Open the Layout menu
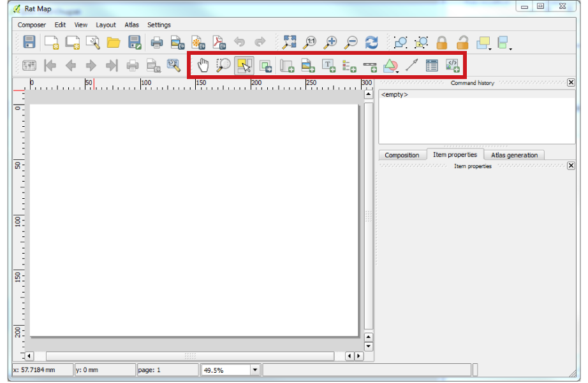The width and height of the screenshot is (588, 383). click(106, 25)
